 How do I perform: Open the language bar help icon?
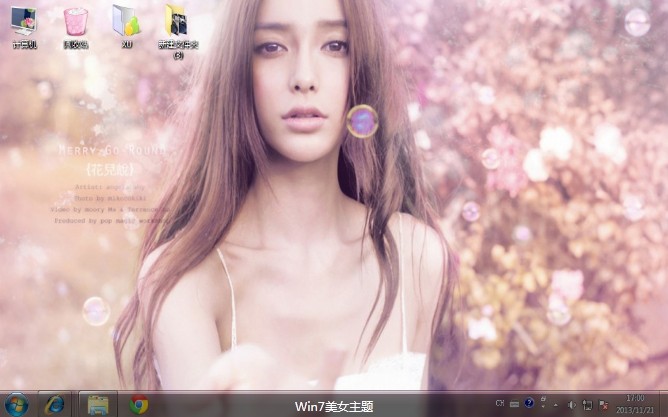click(528, 403)
